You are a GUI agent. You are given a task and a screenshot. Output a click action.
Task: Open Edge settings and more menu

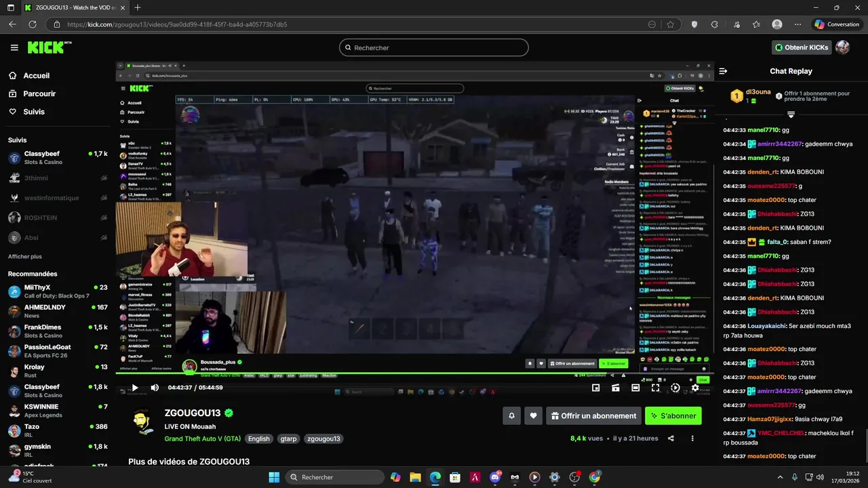point(797,24)
